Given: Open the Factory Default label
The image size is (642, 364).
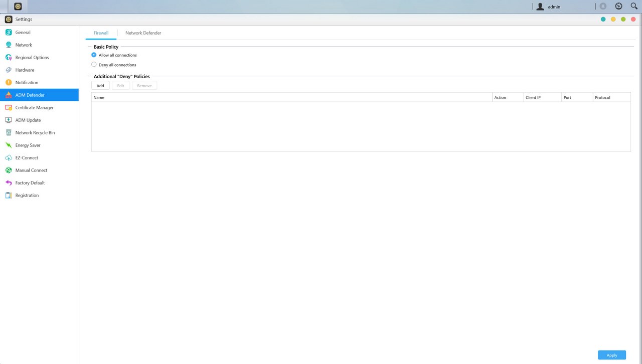Looking at the screenshot, I should pos(30,183).
